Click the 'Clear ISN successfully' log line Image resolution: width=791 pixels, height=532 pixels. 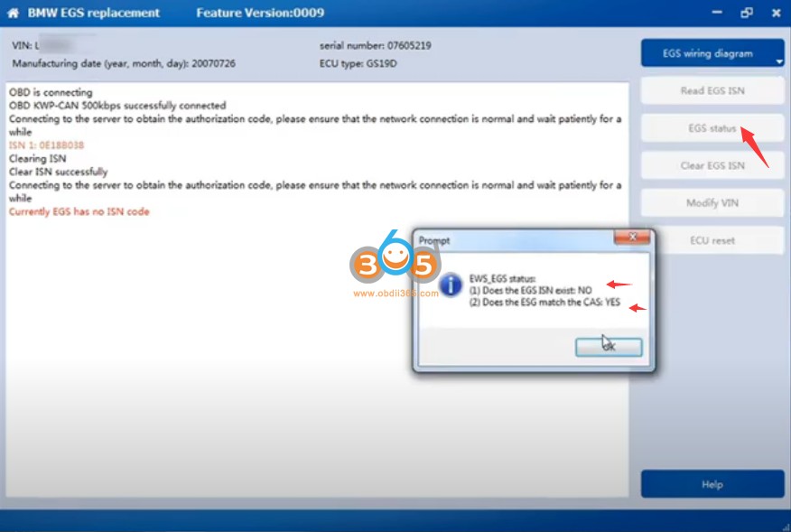click(x=58, y=172)
